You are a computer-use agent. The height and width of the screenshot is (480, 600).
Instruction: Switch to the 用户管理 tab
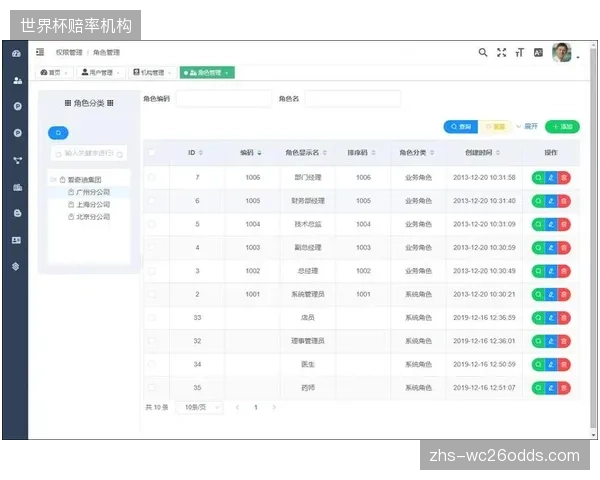pyautogui.click(x=101, y=72)
